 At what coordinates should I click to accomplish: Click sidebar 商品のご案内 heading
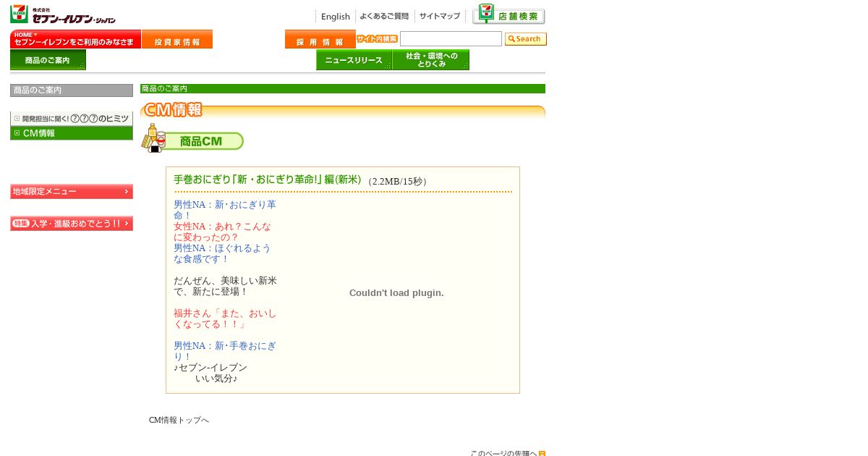click(72, 90)
